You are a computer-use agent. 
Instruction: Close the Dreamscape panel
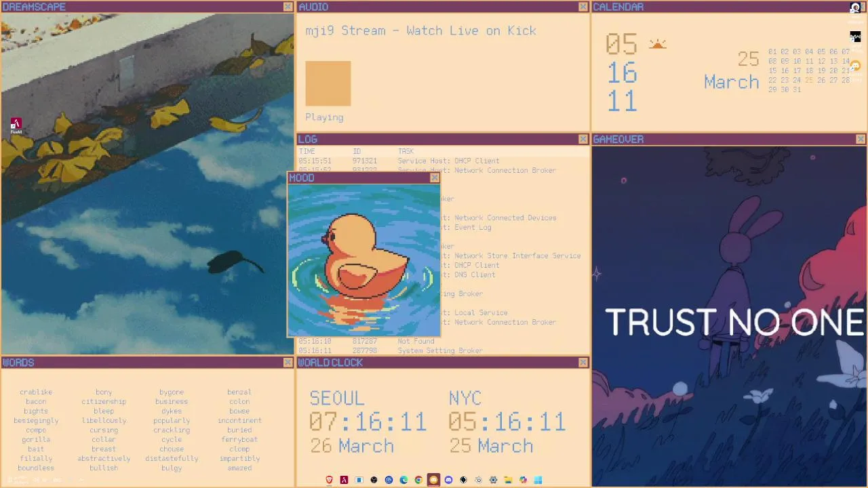(x=288, y=7)
